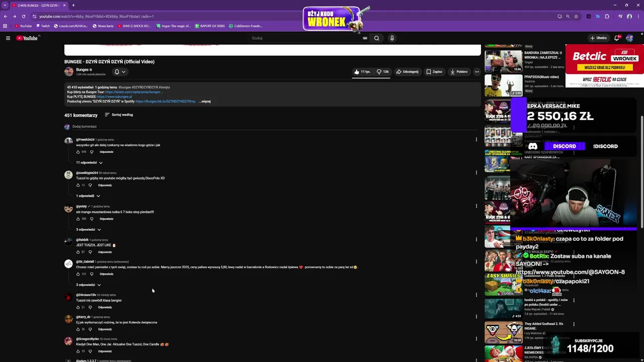Screen dimensions: 644x362
Task: Open YouTube notifications bell
Action: point(617,38)
